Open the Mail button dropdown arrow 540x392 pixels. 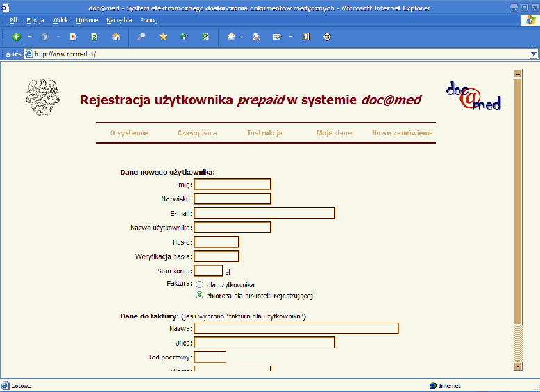[x=242, y=37]
